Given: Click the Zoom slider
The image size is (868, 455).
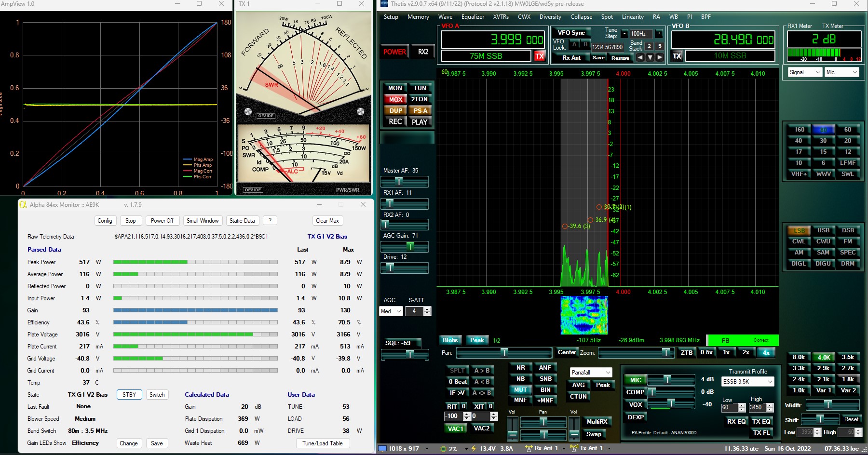Looking at the screenshot, I should [636, 353].
